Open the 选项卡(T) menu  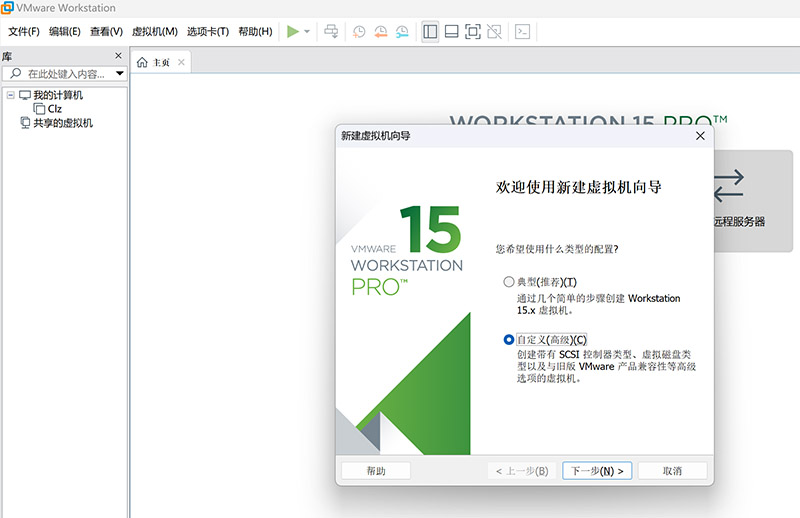click(x=208, y=32)
